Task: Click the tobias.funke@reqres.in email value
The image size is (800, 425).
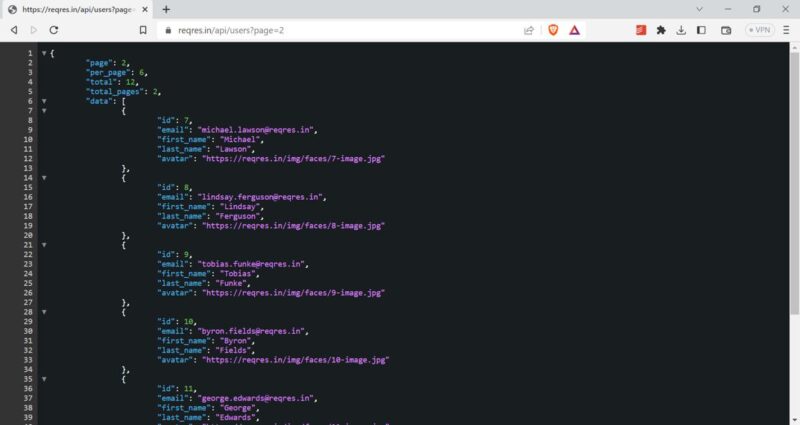Action: (x=251, y=264)
